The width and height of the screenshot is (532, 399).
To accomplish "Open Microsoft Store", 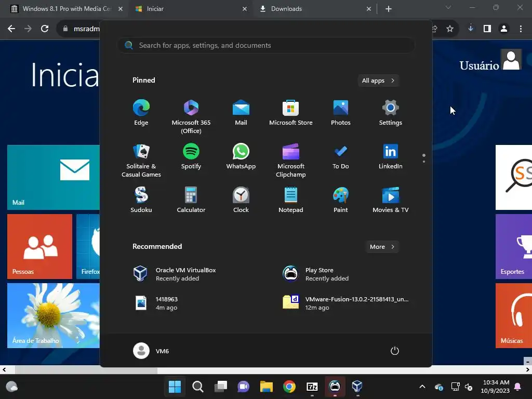I will click(x=291, y=113).
